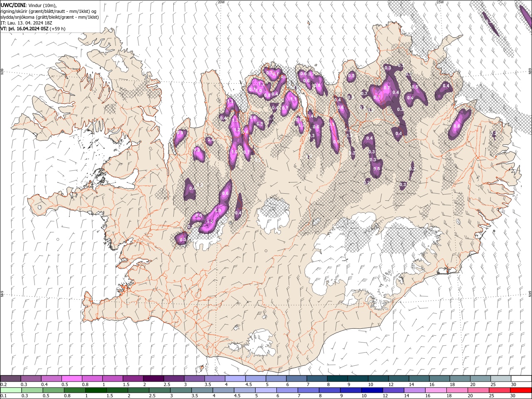Image resolution: width=532 pixels, height=399 pixels.
Task: Select the upper legend swatch starting at 1.5
Action: [x=133, y=378]
